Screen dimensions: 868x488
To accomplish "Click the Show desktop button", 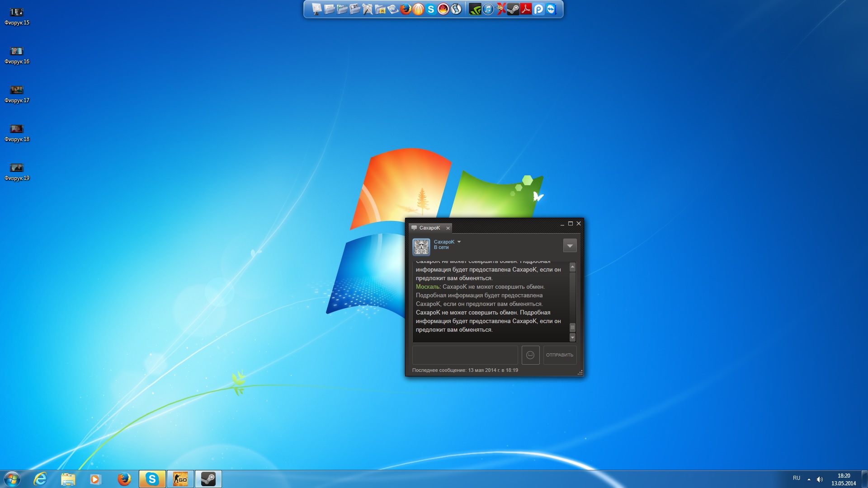I will click(x=864, y=479).
